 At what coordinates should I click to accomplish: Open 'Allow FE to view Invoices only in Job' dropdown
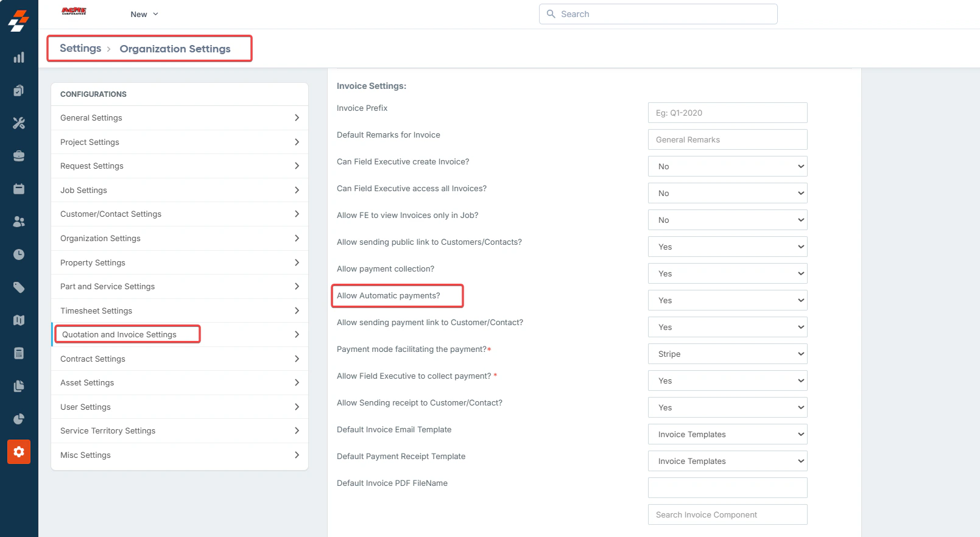tap(727, 220)
